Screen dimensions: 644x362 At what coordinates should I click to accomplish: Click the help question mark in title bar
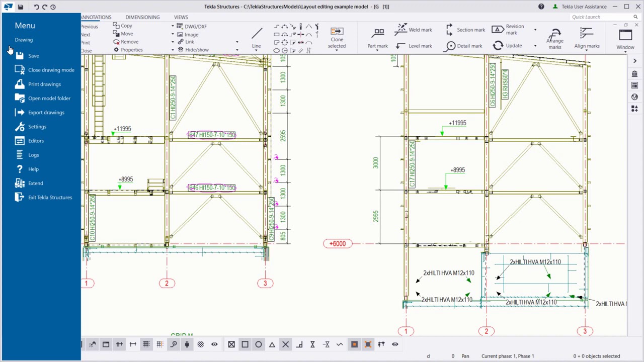click(541, 7)
